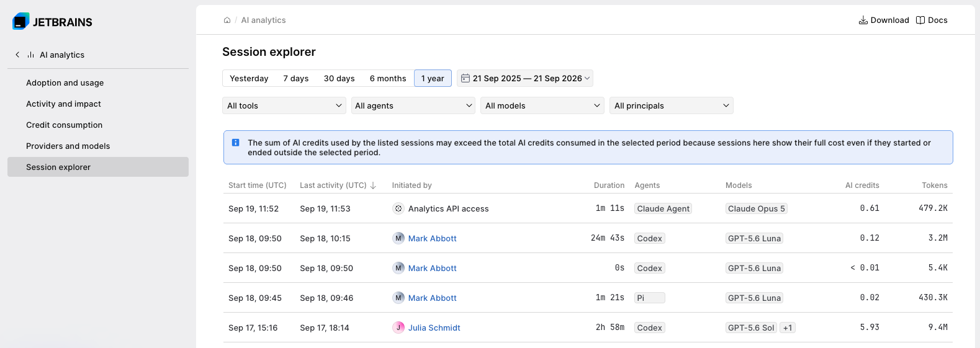Image resolution: width=980 pixels, height=348 pixels.
Task: Select the 30 days period
Action: pos(339,78)
